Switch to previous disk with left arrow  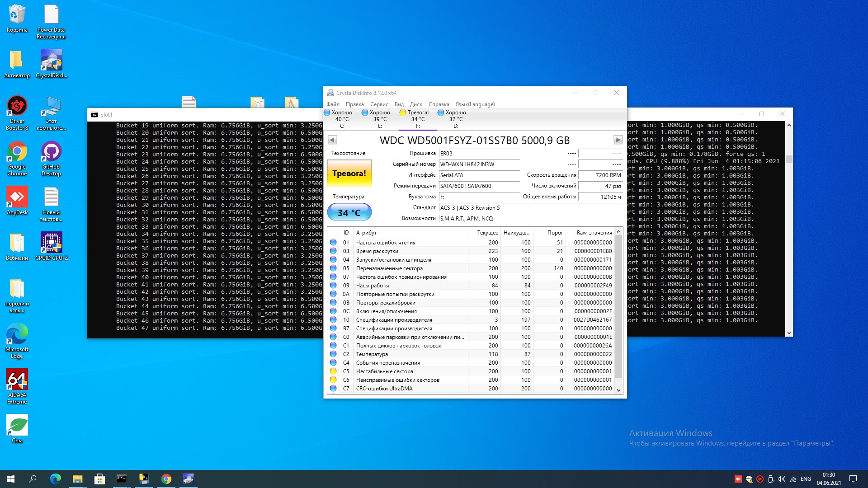pyautogui.click(x=332, y=140)
